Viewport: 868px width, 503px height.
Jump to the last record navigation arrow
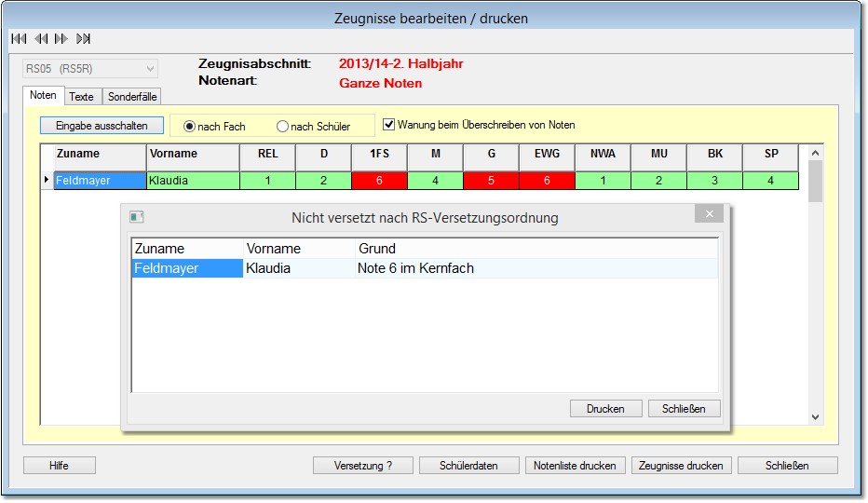point(84,39)
